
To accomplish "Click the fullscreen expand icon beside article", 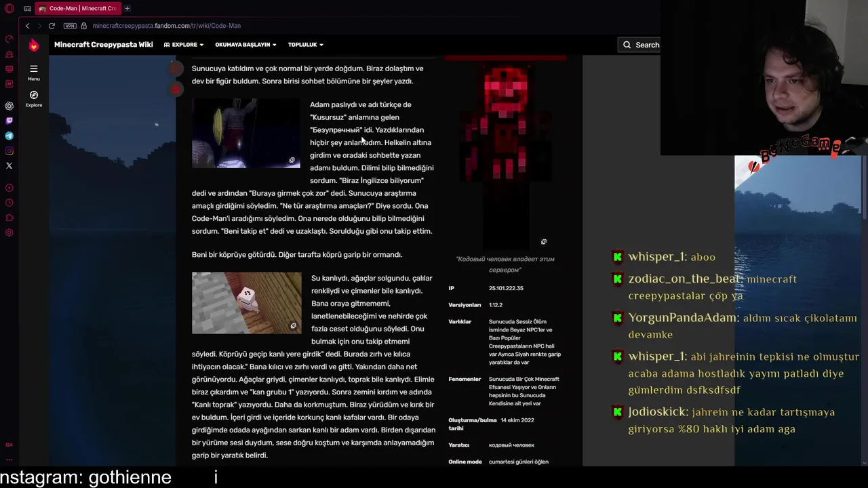I will tap(176, 68).
